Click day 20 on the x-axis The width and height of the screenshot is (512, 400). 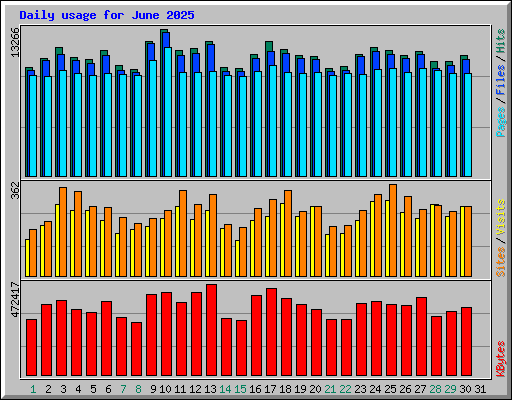click(x=315, y=389)
